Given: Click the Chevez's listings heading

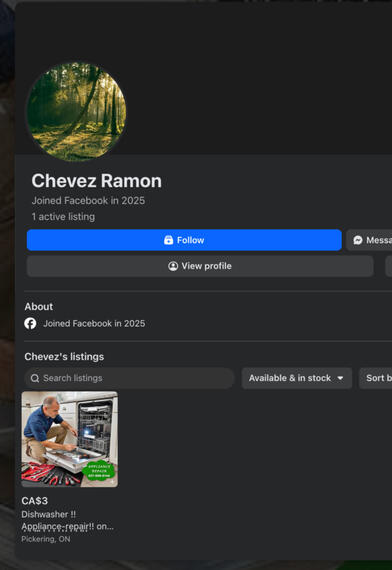Looking at the screenshot, I should (x=64, y=357).
